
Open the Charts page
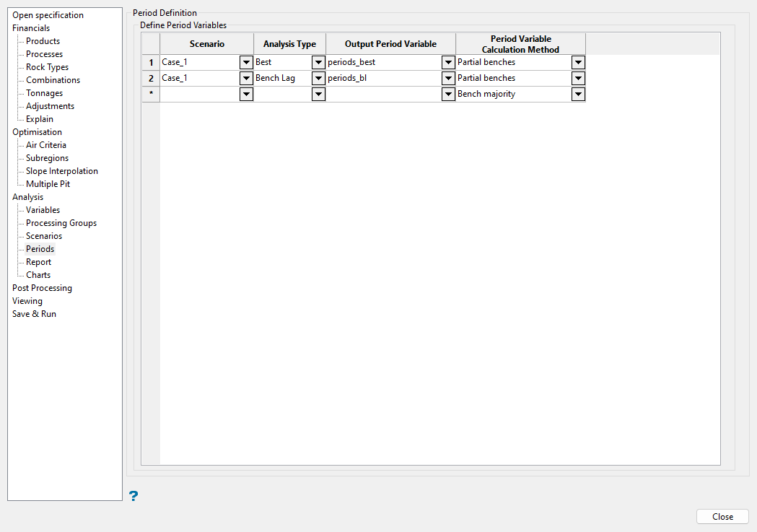click(38, 275)
